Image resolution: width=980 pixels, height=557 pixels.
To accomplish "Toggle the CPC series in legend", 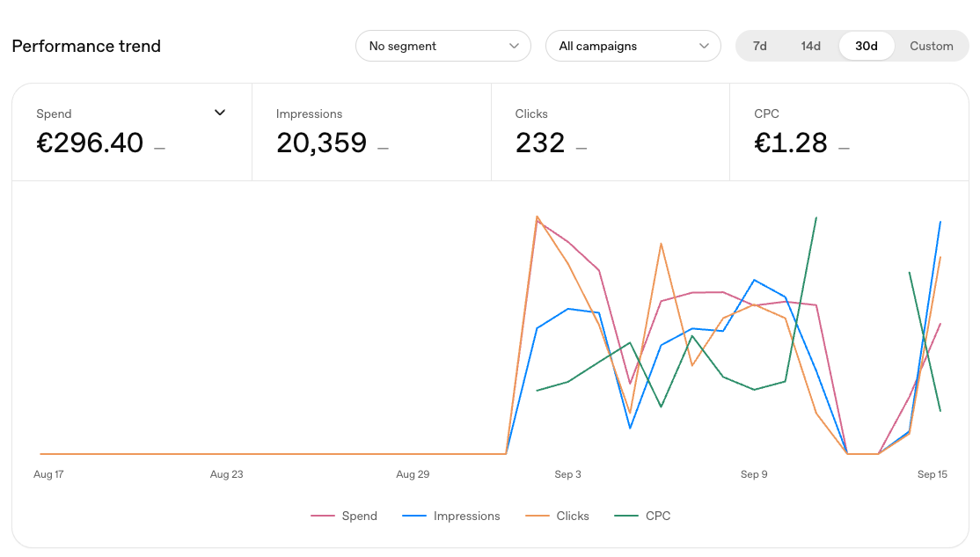I will (x=642, y=516).
